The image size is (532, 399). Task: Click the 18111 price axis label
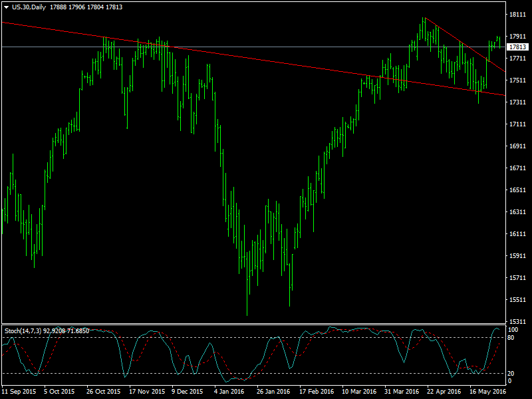[517, 14]
